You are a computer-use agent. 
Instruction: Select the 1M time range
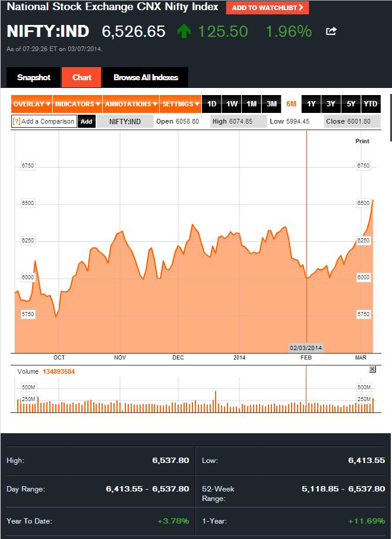251,104
